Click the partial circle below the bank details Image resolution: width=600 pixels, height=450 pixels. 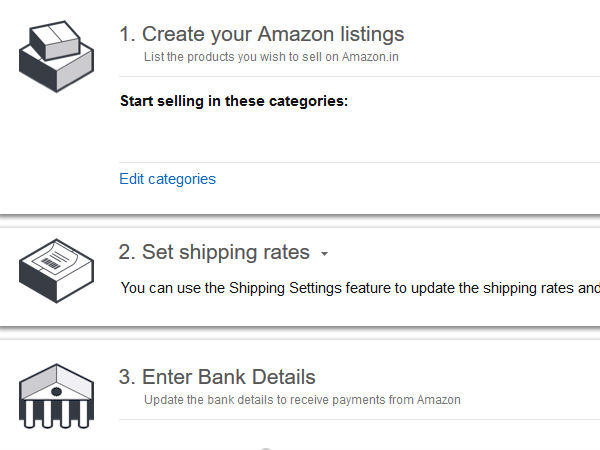(266, 447)
